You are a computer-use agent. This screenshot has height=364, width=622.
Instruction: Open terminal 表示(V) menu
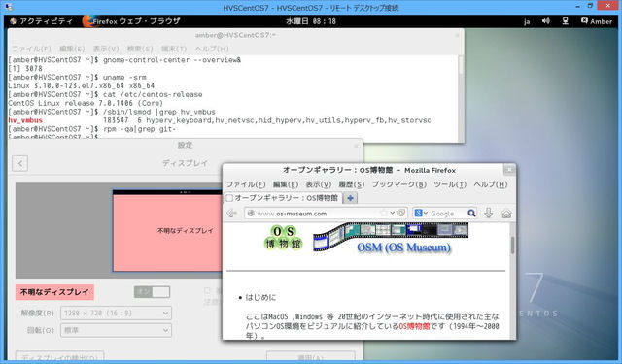[106, 49]
